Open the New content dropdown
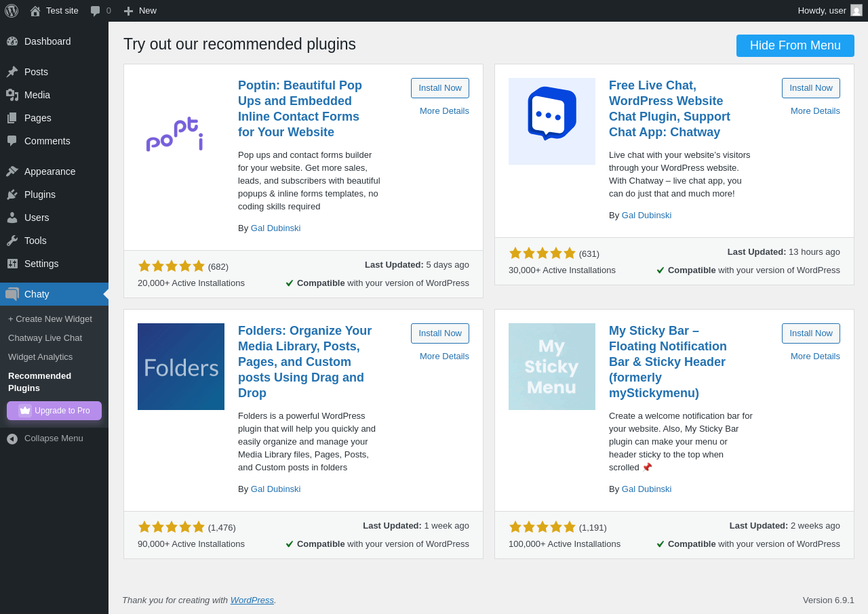 tap(140, 11)
